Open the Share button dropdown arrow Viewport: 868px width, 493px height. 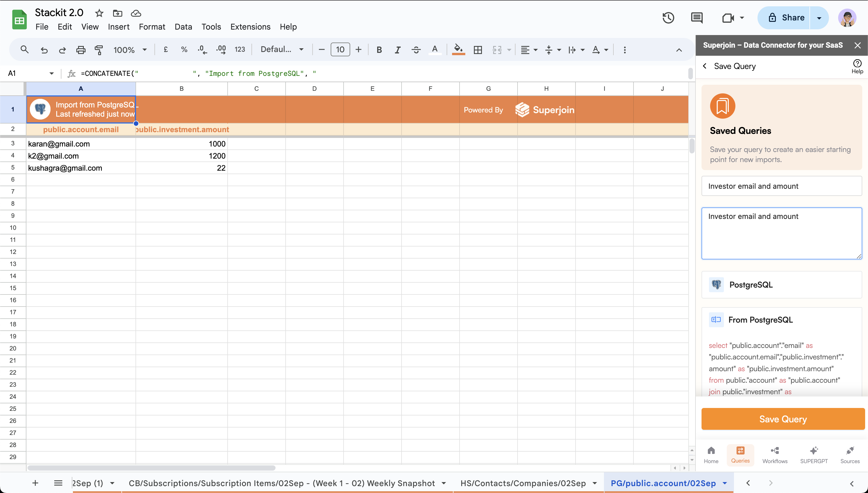[819, 18]
